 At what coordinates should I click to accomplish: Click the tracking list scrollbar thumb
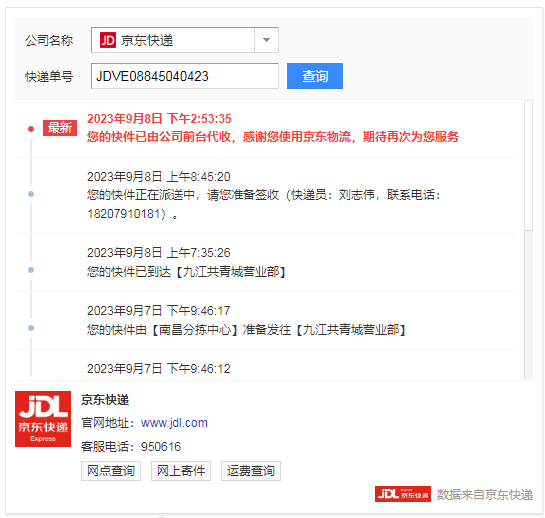(x=528, y=165)
